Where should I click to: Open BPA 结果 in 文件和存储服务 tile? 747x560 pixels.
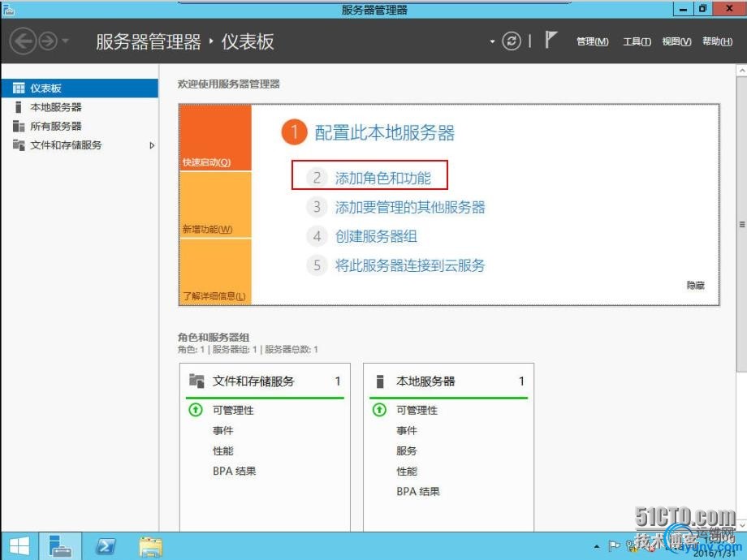[235, 471]
